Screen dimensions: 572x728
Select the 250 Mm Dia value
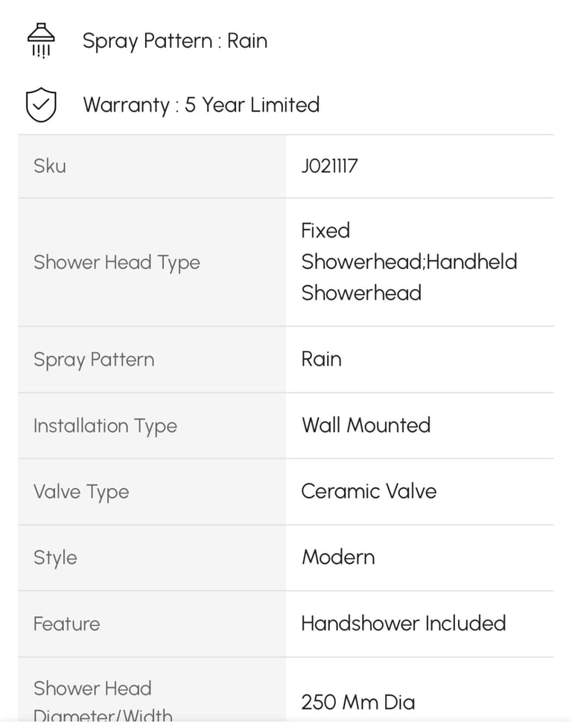click(358, 702)
